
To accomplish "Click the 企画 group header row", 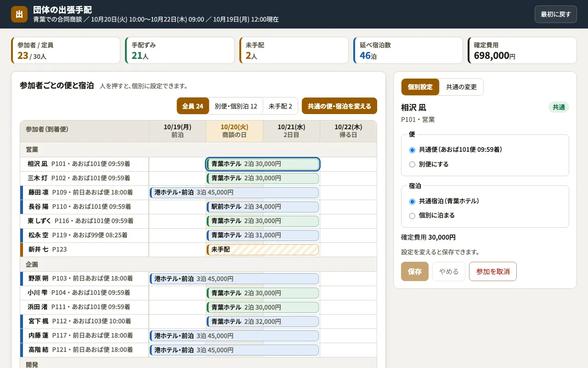I will (198, 264).
